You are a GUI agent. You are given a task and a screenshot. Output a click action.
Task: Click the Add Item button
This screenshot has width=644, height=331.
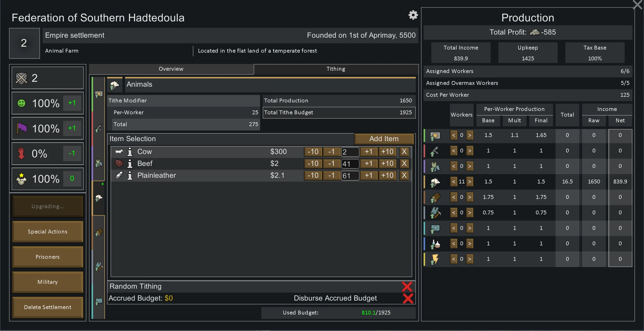pos(384,139)
